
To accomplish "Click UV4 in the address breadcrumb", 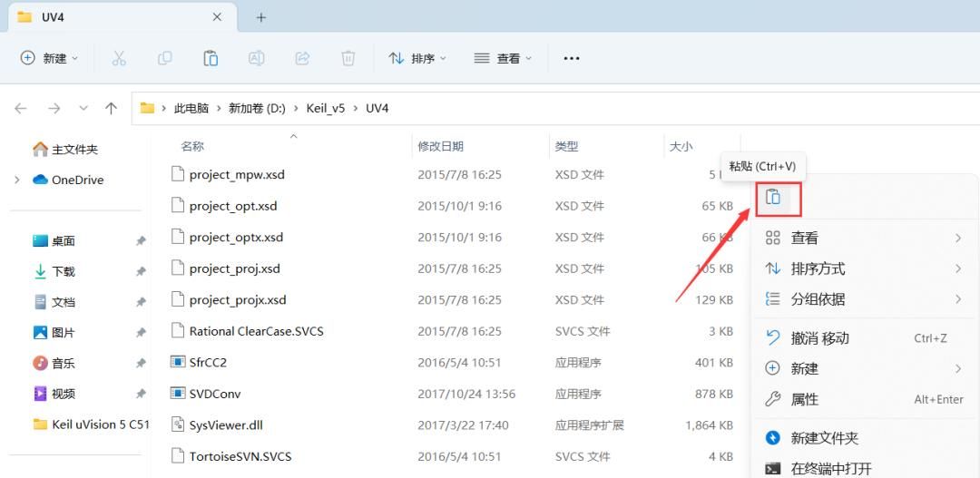I will pos(377,108).
